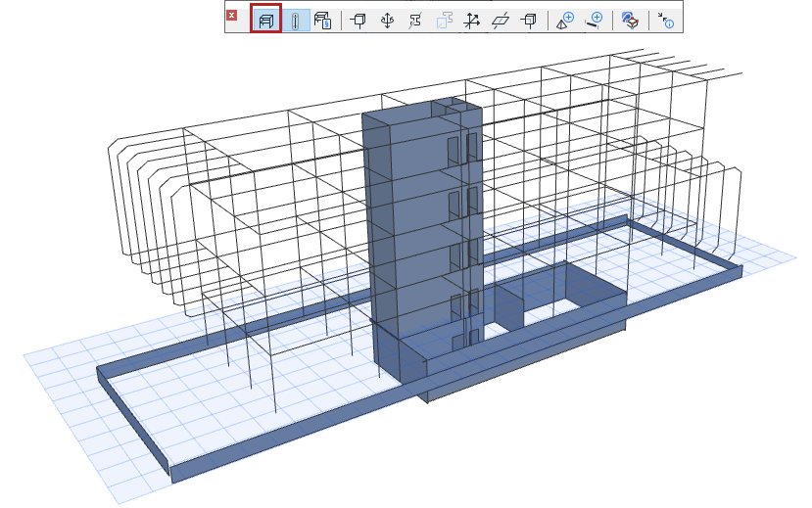Click the pyramid icon with blue plus
Image resolution: width=812 pixels, height=508 pixels.
[565, 19]
